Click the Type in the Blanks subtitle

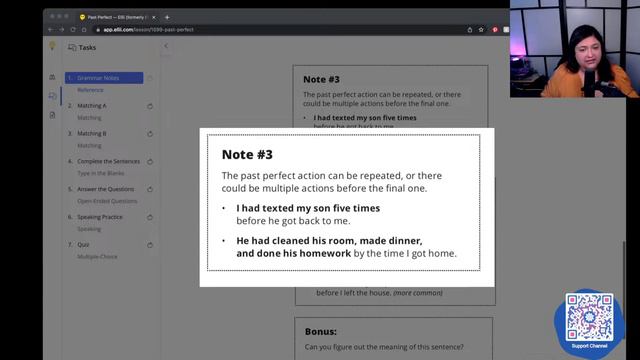point(100,173)
